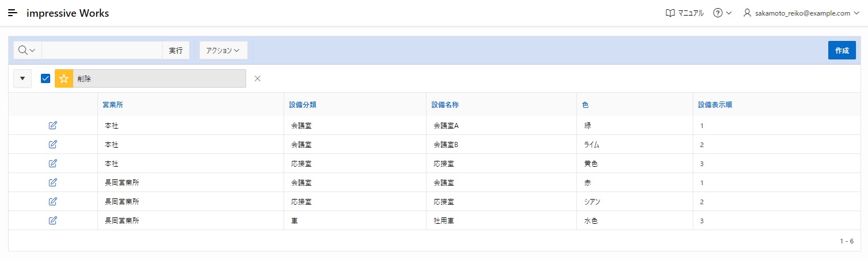Uncheck the 削除 highlight checkbox
Viewport: 868px width, 259px height.
pos(46,78)
